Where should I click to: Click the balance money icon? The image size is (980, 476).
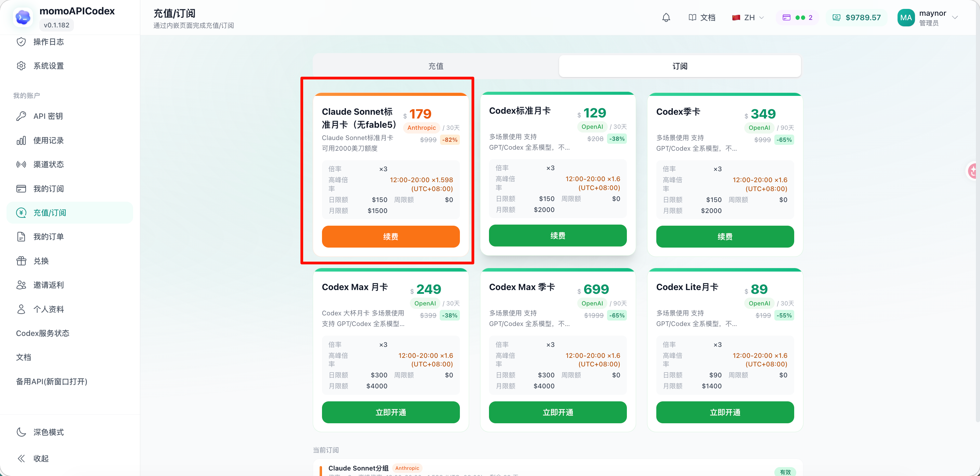click(x=836, y=17)
